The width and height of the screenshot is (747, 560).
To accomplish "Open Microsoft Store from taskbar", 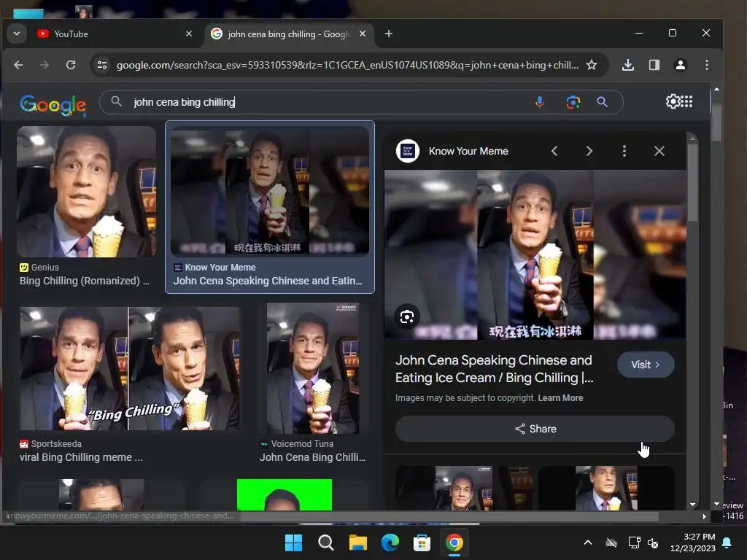I will coord(422,542).
